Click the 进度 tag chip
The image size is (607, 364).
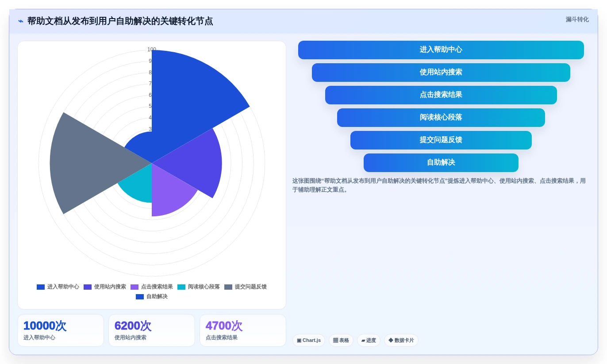tap(369, 341)
